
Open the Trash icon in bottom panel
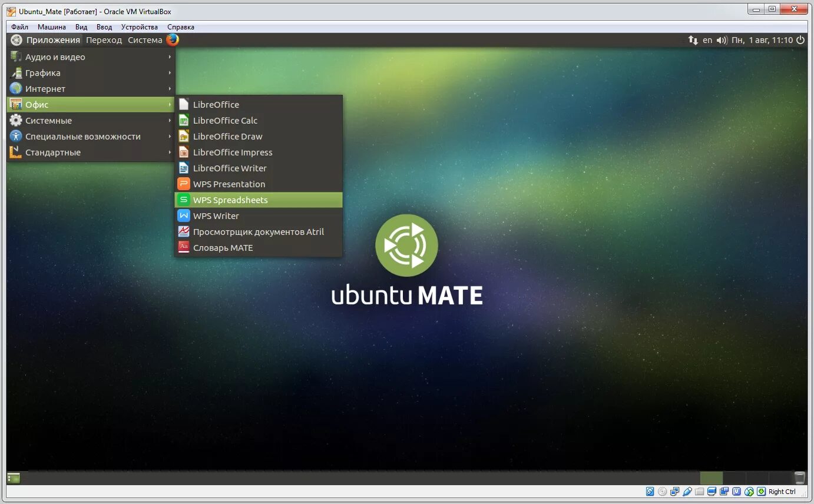799,478
